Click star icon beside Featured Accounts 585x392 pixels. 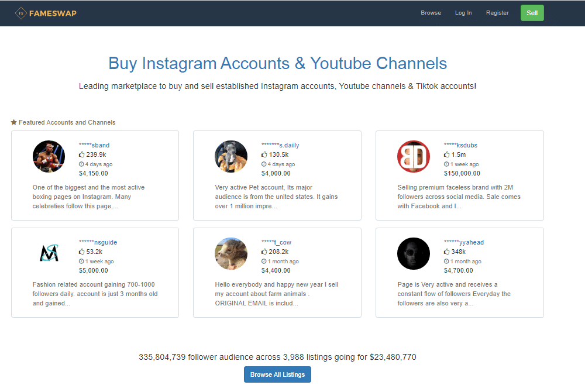(14, 122)
